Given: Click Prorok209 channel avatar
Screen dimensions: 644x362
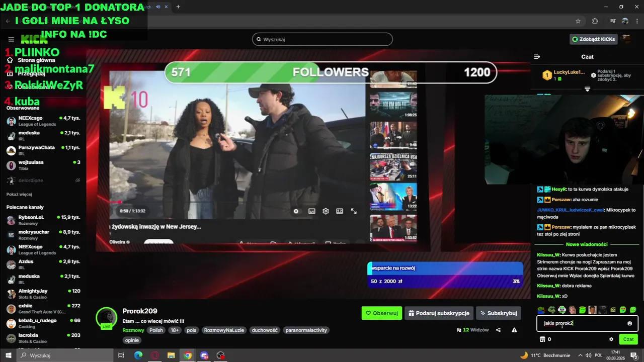Looking at the screenshot, I should click(106, 318).
